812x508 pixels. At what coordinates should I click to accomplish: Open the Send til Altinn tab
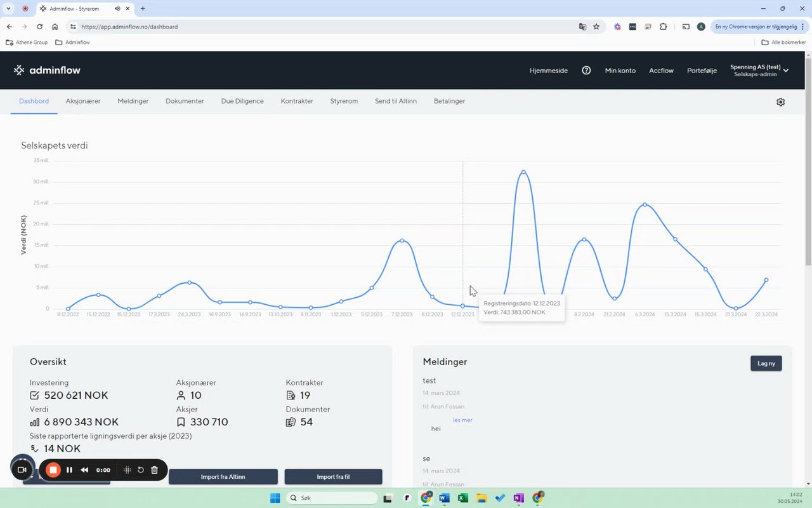pyautogui.click(x=396, y=101)
